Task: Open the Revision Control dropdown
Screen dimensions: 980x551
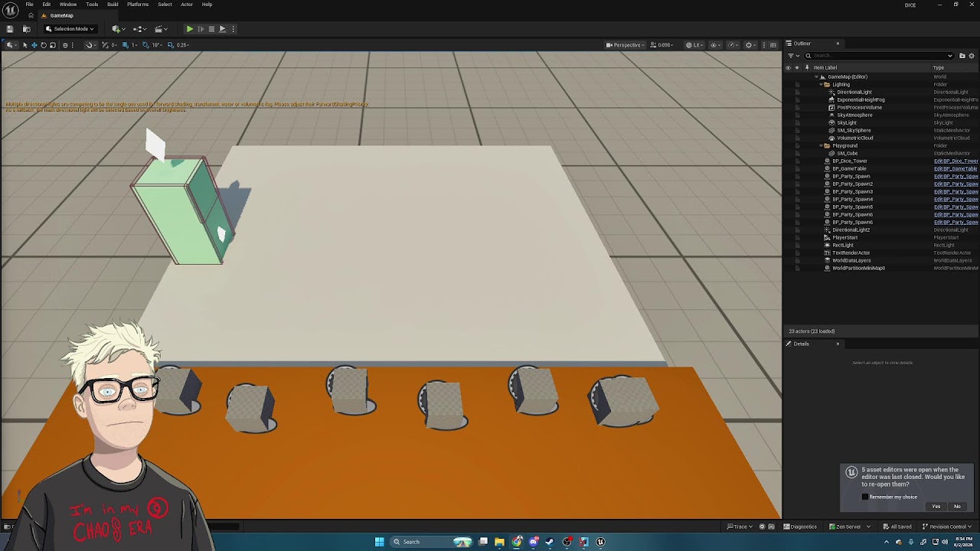Action: point(947,527)
